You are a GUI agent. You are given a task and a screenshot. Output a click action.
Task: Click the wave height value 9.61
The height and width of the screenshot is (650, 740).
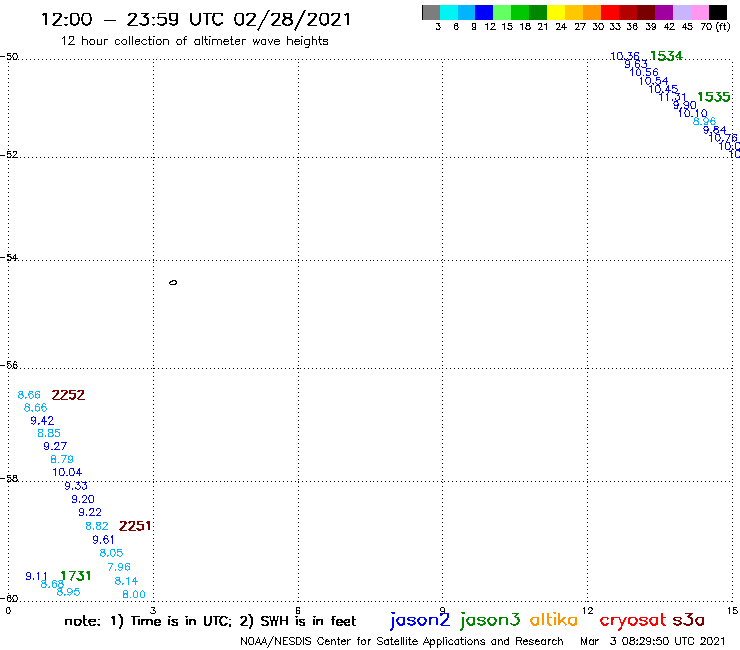pos(103,540)
